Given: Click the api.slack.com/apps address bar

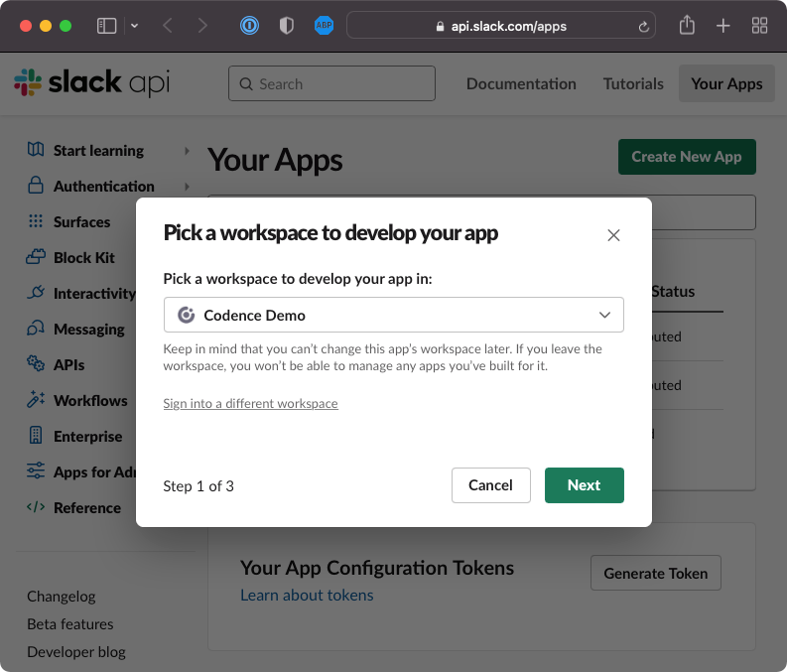Looking at the screenshot, I should pos(500,26).
